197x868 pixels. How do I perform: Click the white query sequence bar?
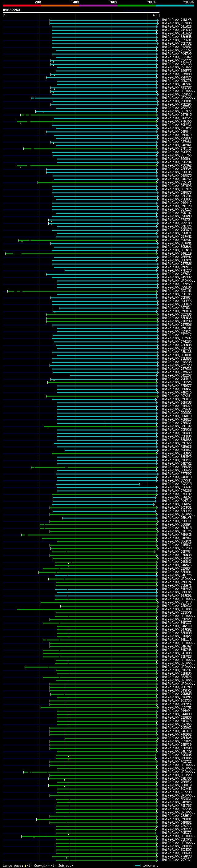click(x=81, y=13)
